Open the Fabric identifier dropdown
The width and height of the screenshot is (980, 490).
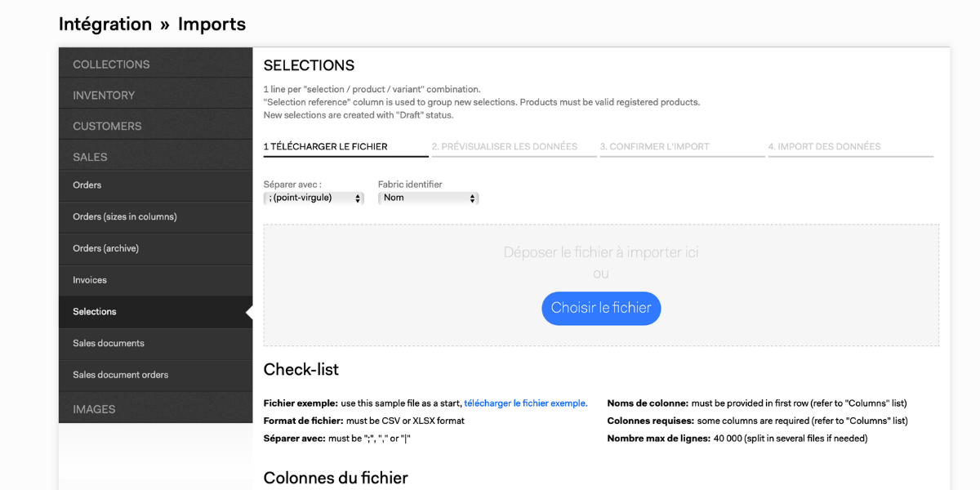point(428,198)
